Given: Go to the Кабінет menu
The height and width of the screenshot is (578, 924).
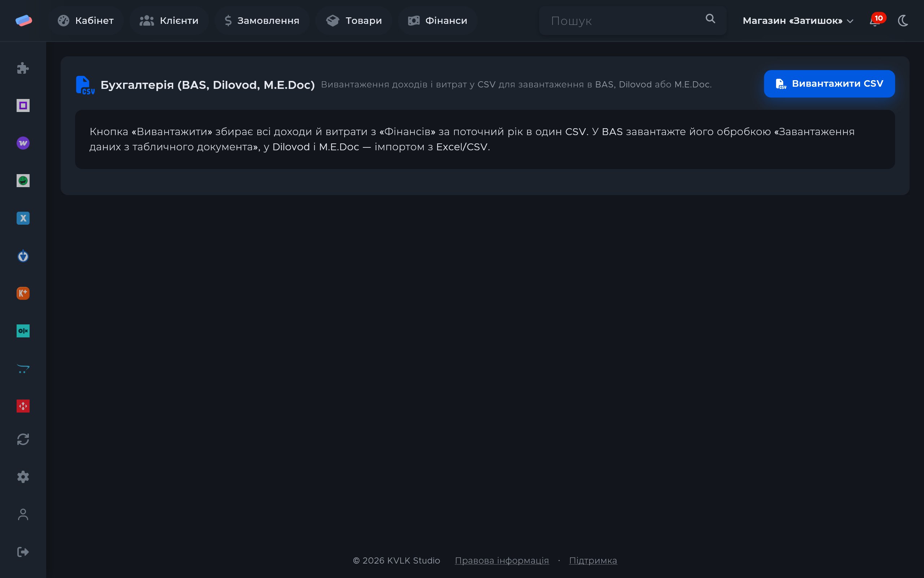Looking at the screenshot, I should [86, 21].
